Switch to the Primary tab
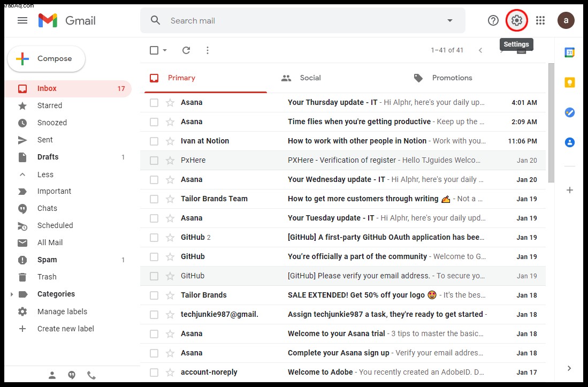588x387 pixels. coord(205,78)
